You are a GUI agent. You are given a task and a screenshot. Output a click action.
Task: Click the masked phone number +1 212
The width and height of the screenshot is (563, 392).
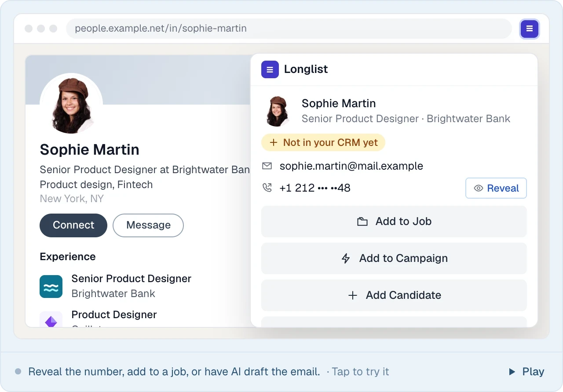tap(315, 188)
